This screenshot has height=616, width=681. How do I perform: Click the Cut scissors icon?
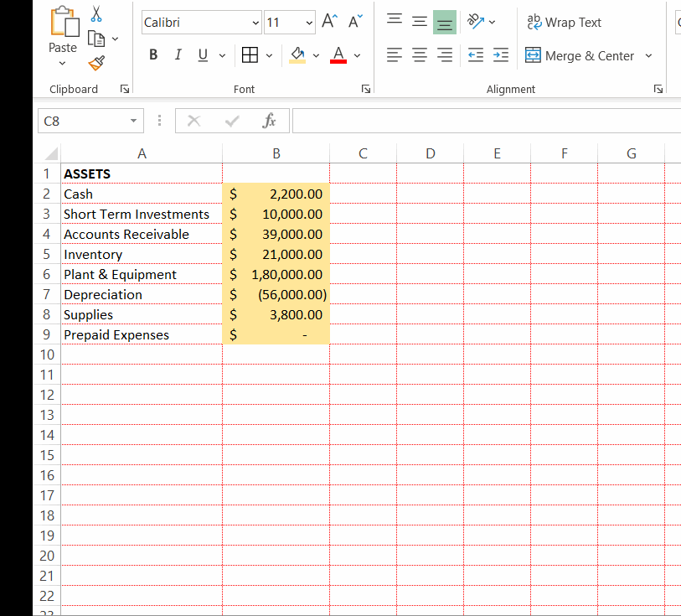pyautogui.click(x=95, y=14)
